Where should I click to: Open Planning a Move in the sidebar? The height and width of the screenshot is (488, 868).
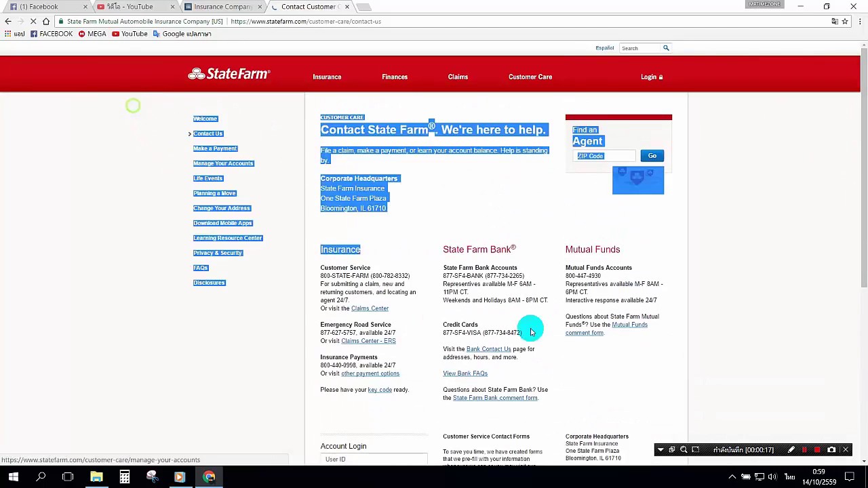pos(214,193)
